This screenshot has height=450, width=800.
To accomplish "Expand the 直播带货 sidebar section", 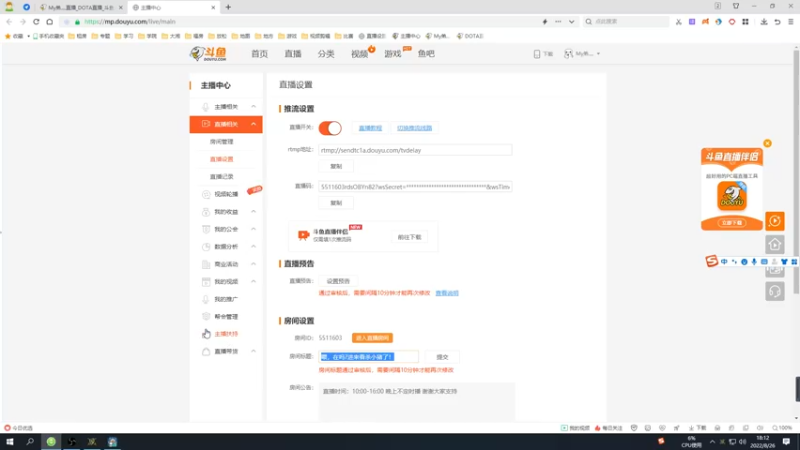I will pos(254,351).
